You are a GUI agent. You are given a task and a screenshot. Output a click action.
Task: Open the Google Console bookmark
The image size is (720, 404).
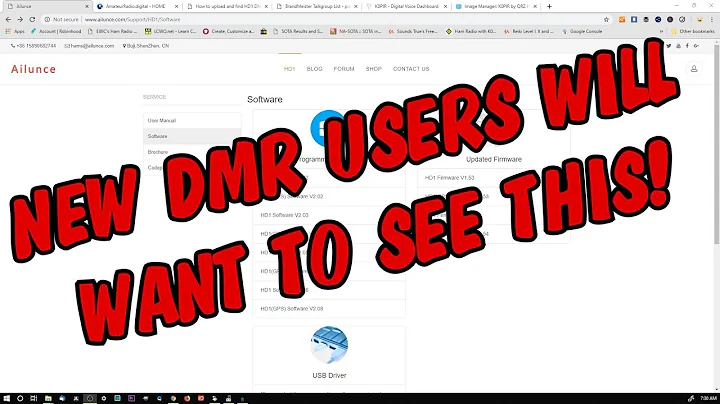[581, 31]
